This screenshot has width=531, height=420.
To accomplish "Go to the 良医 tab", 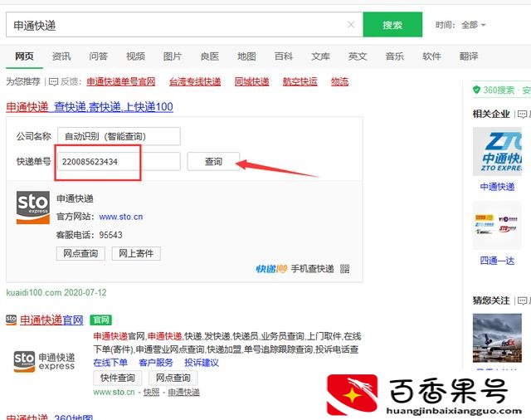I will [x=210, y=56].
